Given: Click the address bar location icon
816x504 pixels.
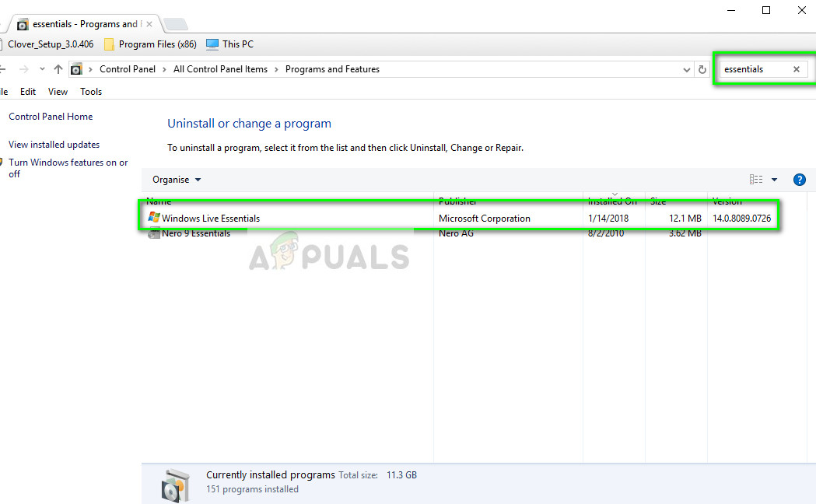Looking at the screenshot, I should point(76,69).
